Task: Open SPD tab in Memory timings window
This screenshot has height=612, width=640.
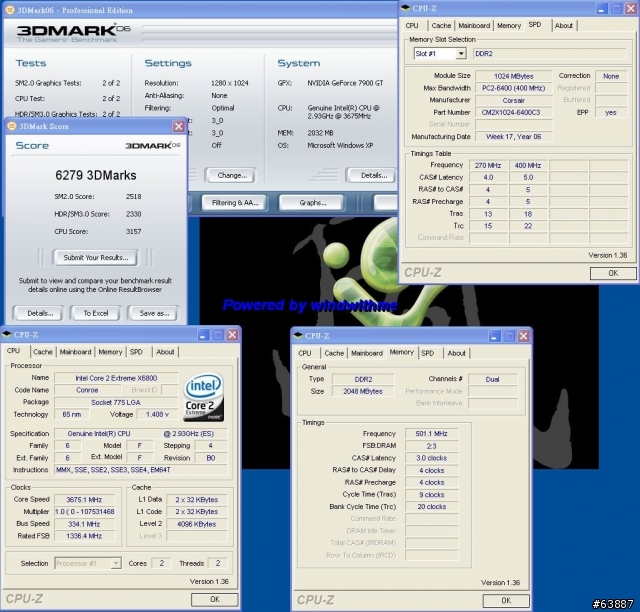Action: (427, 353)
